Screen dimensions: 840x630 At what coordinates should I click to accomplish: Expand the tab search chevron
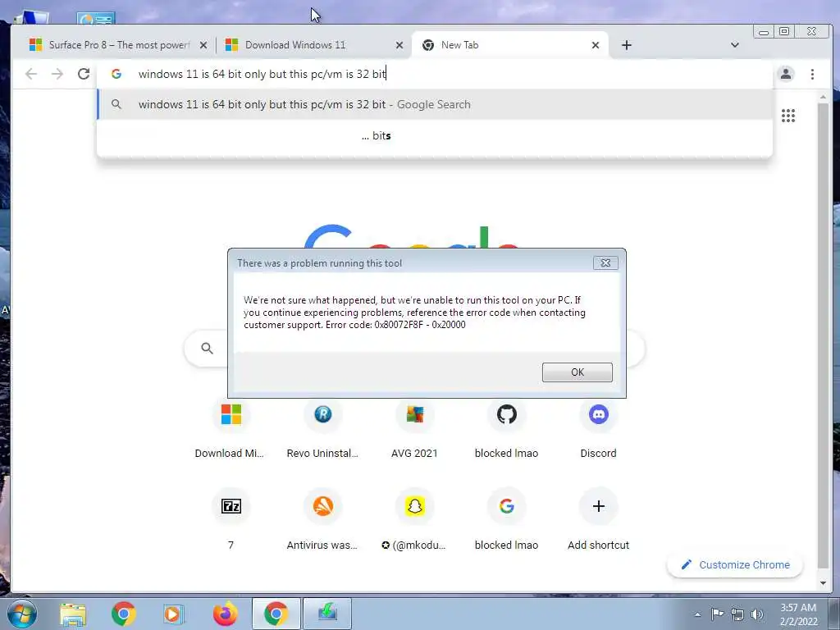coord(734,45)
